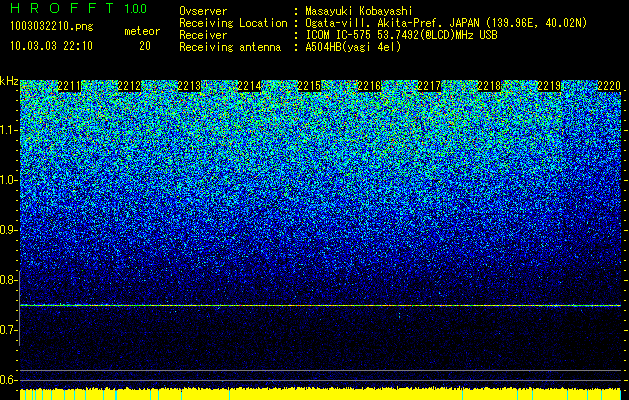Click the 0.7 frequency axis label

[x=8, y=330]
